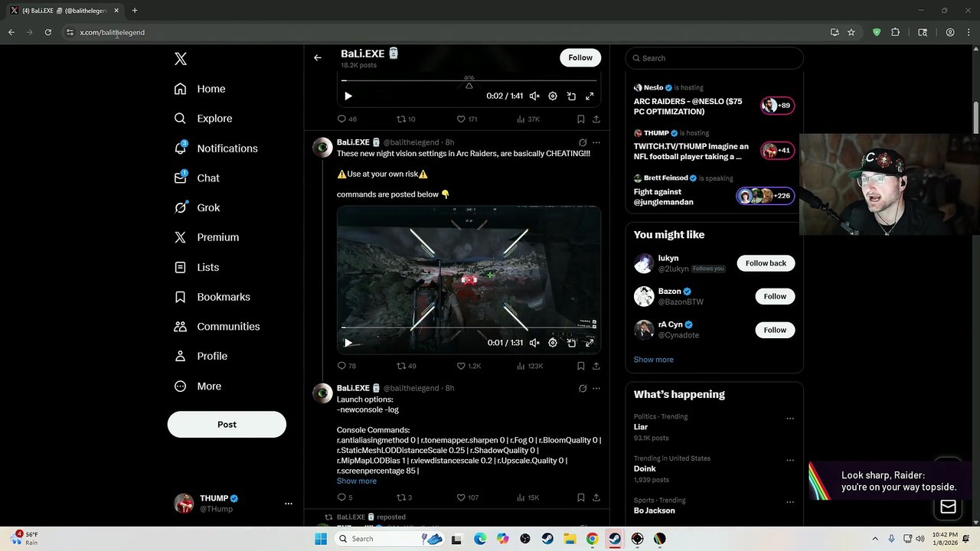Image resolution: width=980 pixels, height=551 pixels.
Task: Share the tweet with 15K views
Action: (x=596, y=497)
